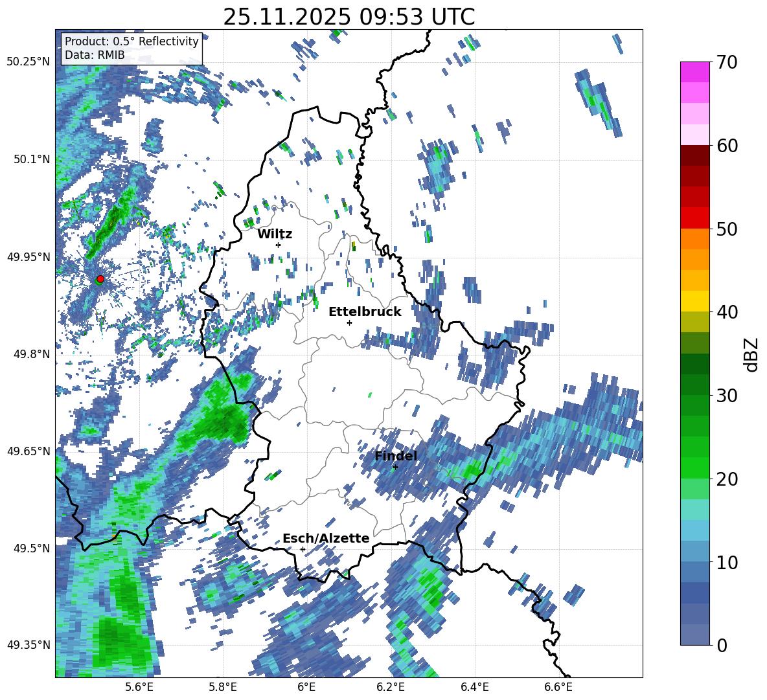Image resolution: width=767 pixels, height=700 pixels.
Task: Click the 6.6°E longitude label
Action: [x=558, y=687]
